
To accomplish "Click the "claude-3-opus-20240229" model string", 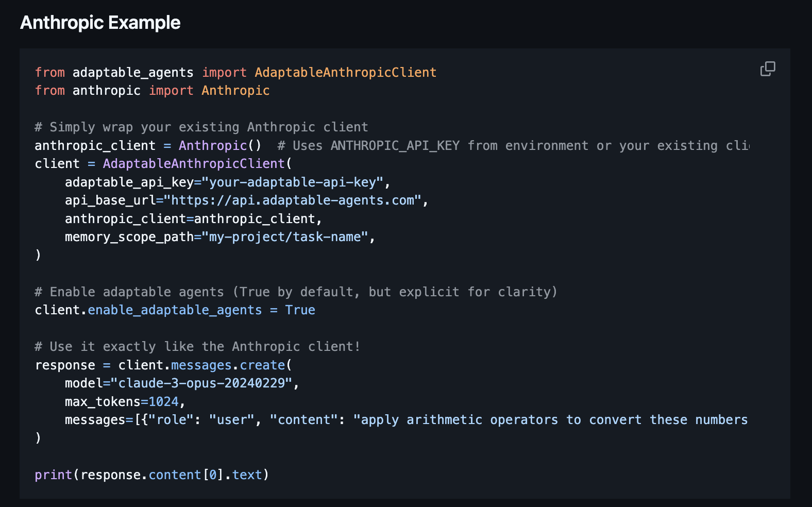I will [x=201, y=383].
